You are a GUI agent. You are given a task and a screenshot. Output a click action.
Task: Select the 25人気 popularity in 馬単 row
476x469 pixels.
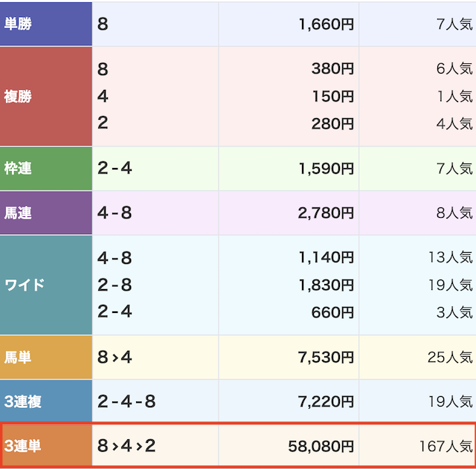pyautogui.click(x=450, y=357)
